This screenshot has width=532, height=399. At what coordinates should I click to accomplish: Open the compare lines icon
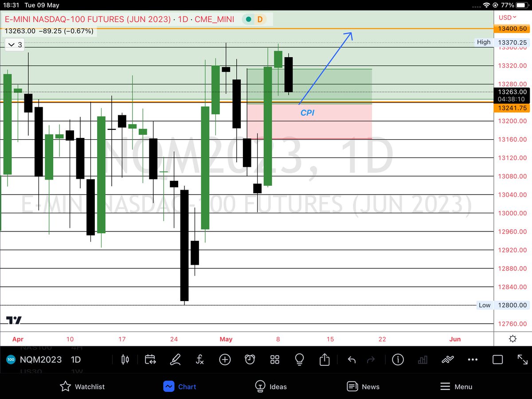coord(448,360)
